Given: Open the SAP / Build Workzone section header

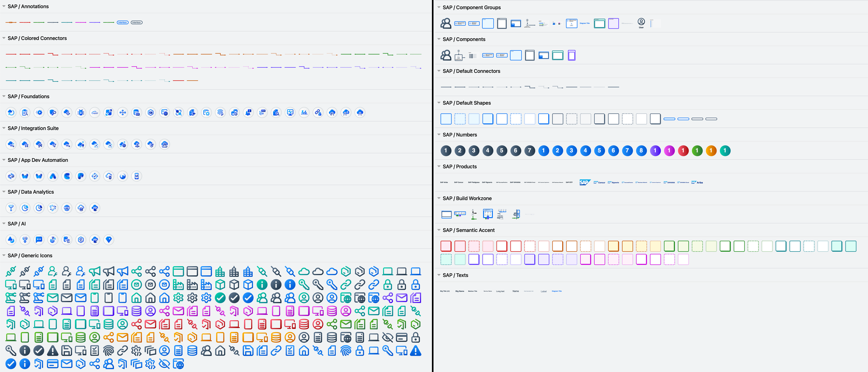Looking at the screenshot, I should coord(439,198).
